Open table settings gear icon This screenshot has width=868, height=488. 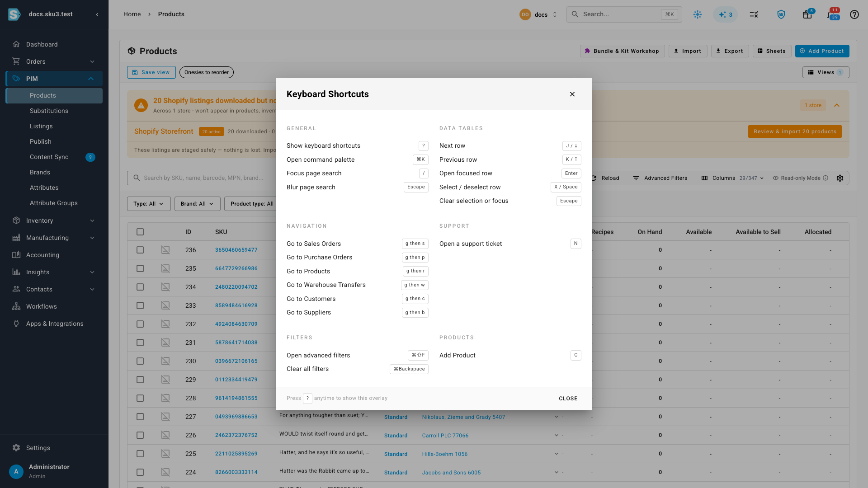(x=840, y=178)
